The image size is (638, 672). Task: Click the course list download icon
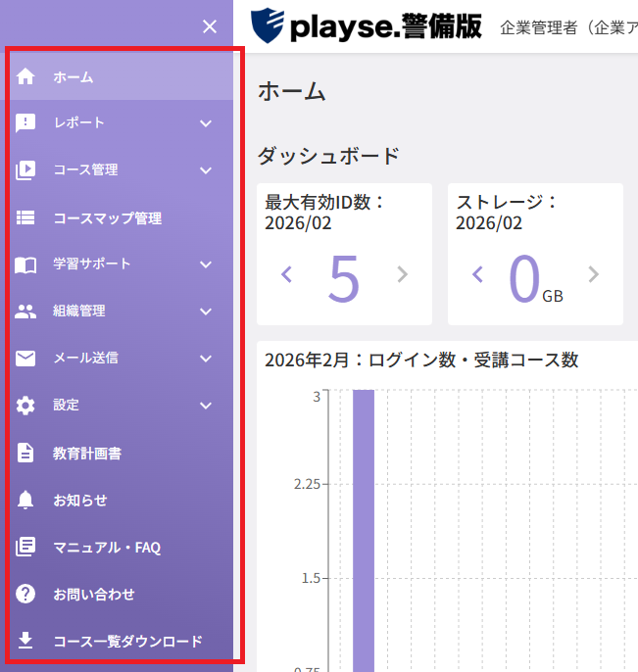(25, 641)
